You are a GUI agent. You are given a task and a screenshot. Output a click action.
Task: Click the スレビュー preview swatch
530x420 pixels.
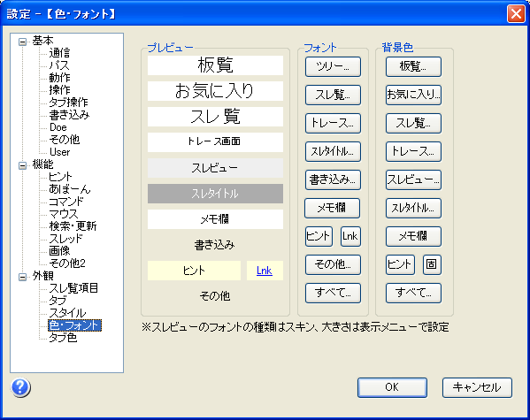(x=215, y=168)
